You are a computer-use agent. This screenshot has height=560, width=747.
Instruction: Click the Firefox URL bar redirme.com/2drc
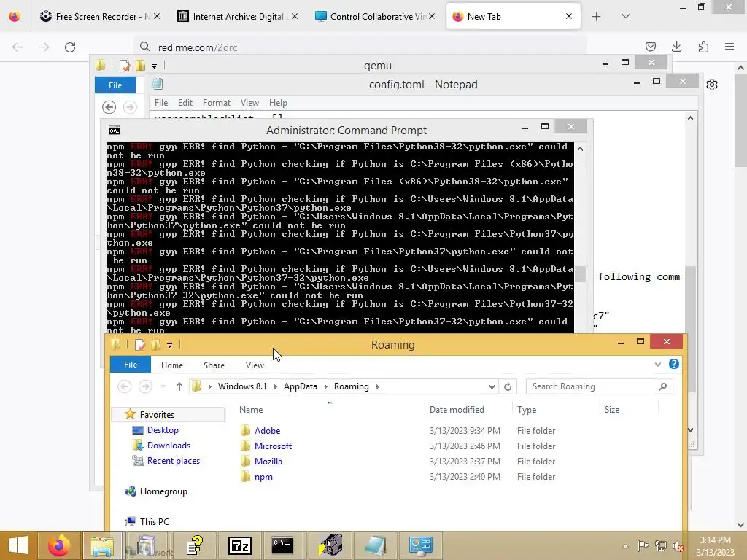tap(360, 47)
